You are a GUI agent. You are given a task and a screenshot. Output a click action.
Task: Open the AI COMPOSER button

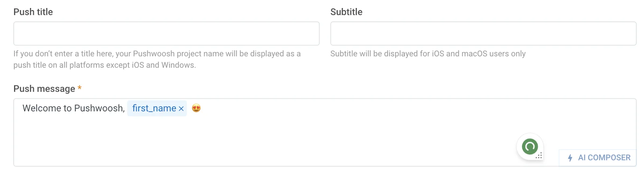pyautogui.click(x=598, y=158)
